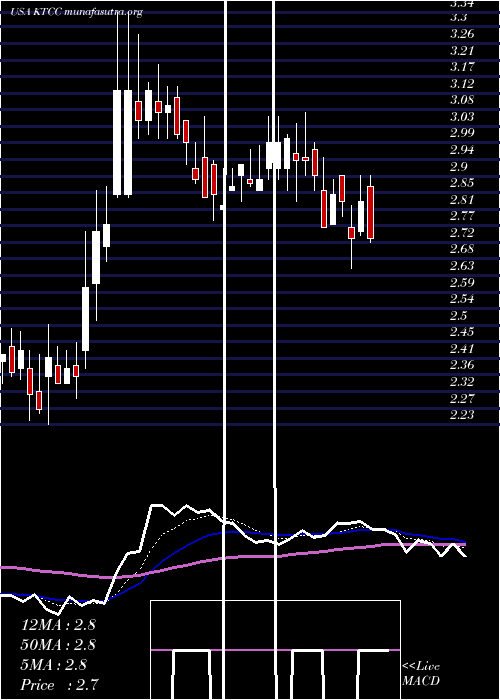500x700 pixels.
Task: Click the 3.21 price axis label
Action: pyautogui.click(x=462, y=50)
